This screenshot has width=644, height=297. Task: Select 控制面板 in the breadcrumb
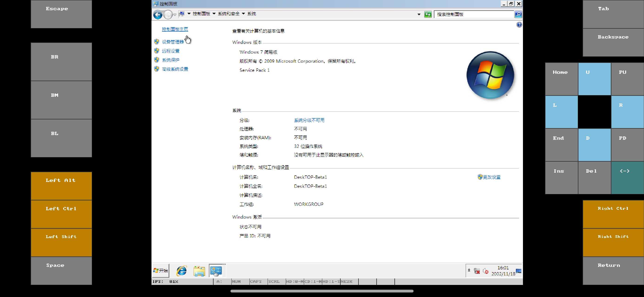pos(201,14)
